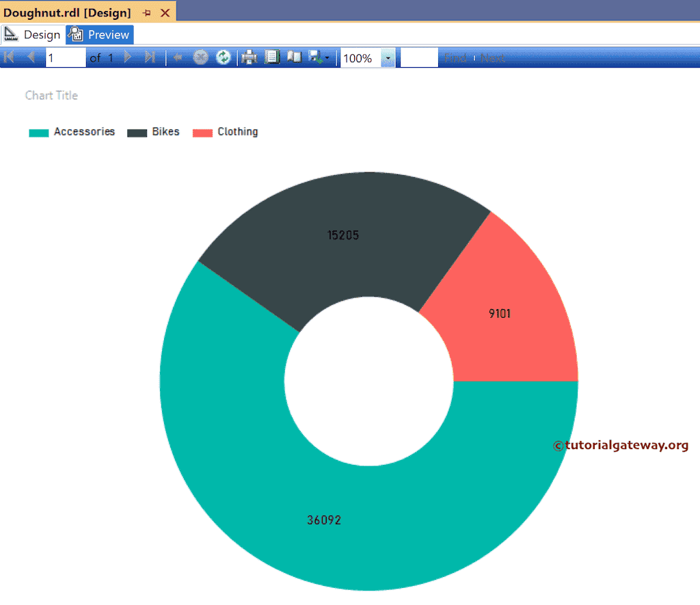
Task: Select the Preview tab
Action: click(99, 34)
